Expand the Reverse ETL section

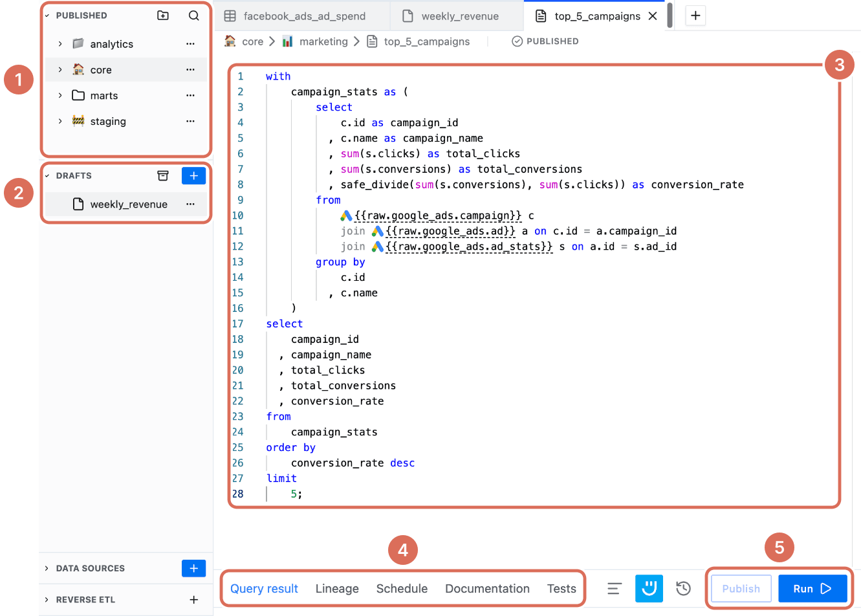(47, 600)
